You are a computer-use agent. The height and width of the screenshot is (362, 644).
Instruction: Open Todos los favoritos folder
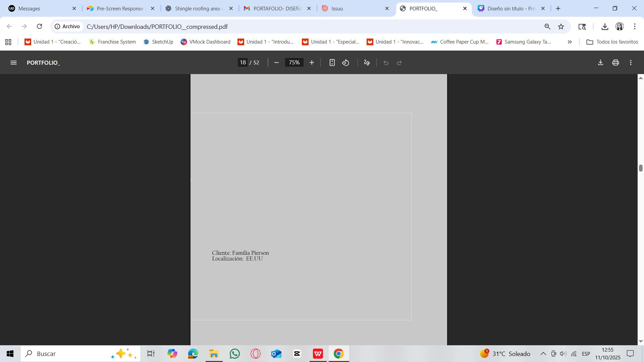(612, 42)
